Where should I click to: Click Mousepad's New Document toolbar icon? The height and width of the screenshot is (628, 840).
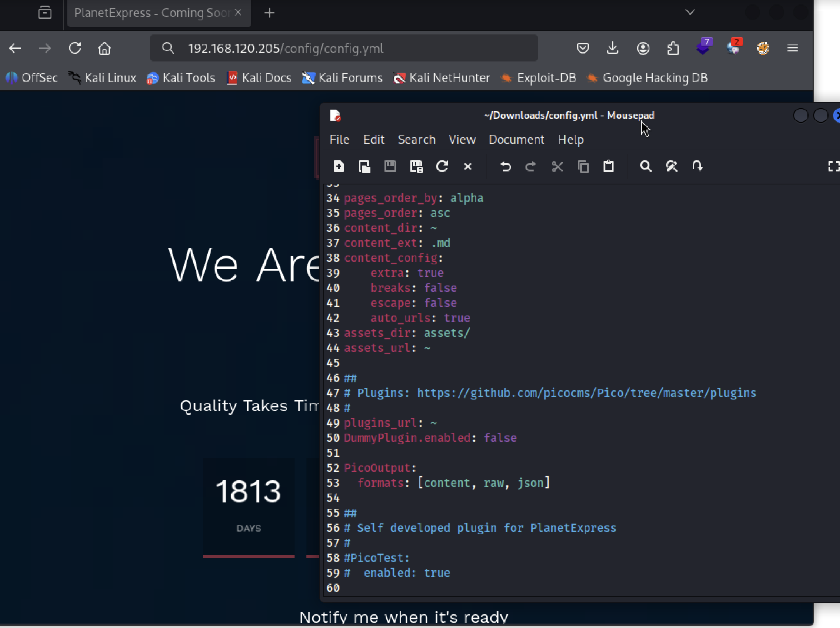click(x=338, y=166)
